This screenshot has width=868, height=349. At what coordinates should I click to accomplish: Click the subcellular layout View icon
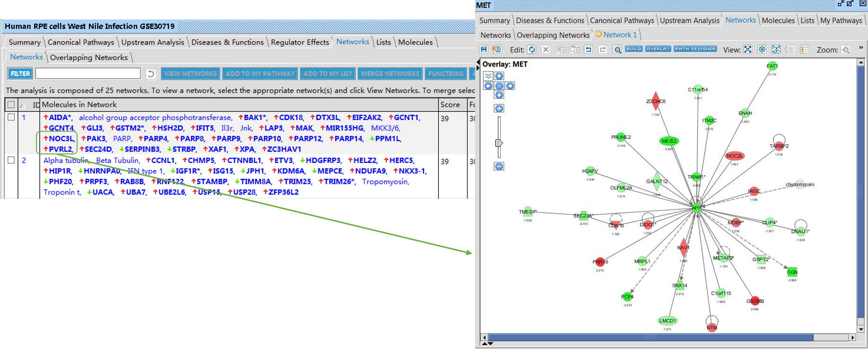776,50
